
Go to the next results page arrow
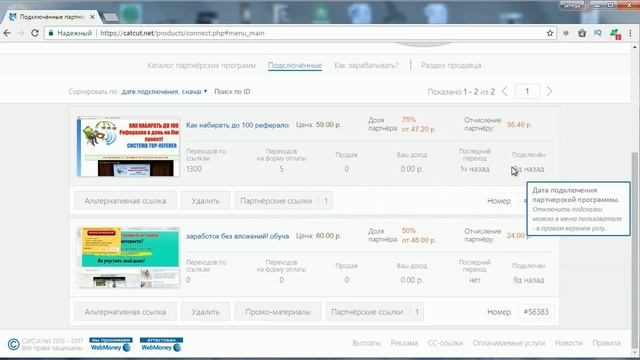(549, 91)
